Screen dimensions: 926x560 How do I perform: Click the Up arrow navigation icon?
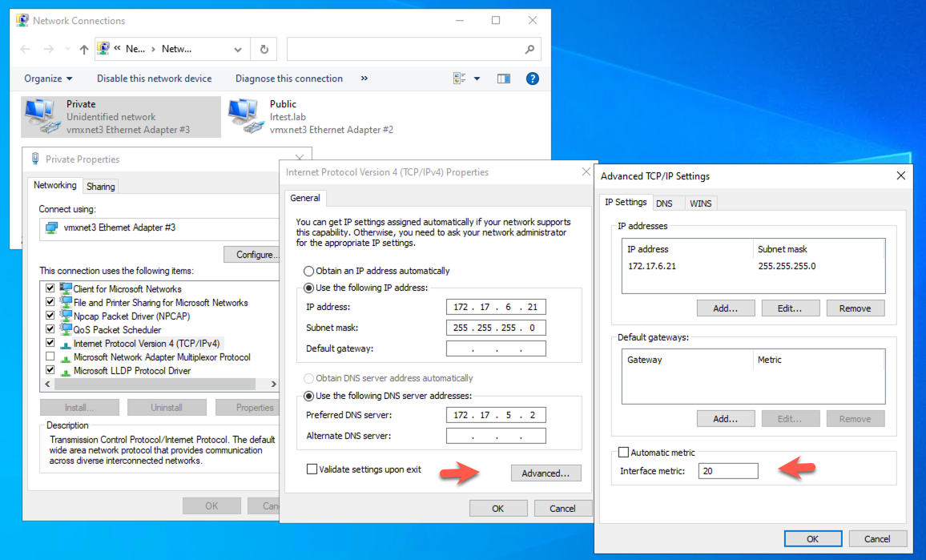tap(84, 49)
